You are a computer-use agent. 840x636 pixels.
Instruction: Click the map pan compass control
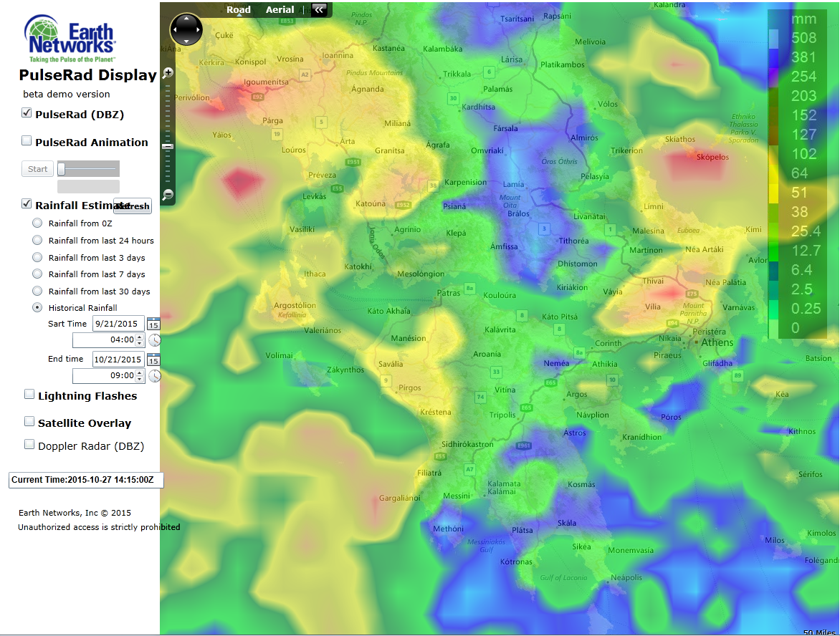coord(186,29)
